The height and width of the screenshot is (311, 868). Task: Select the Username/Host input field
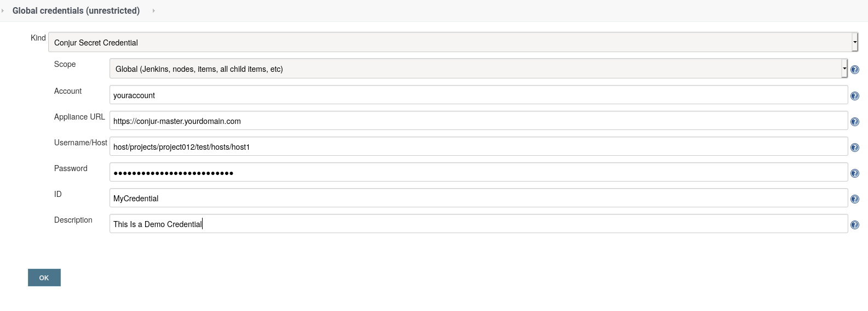click(x=479, y=146)
